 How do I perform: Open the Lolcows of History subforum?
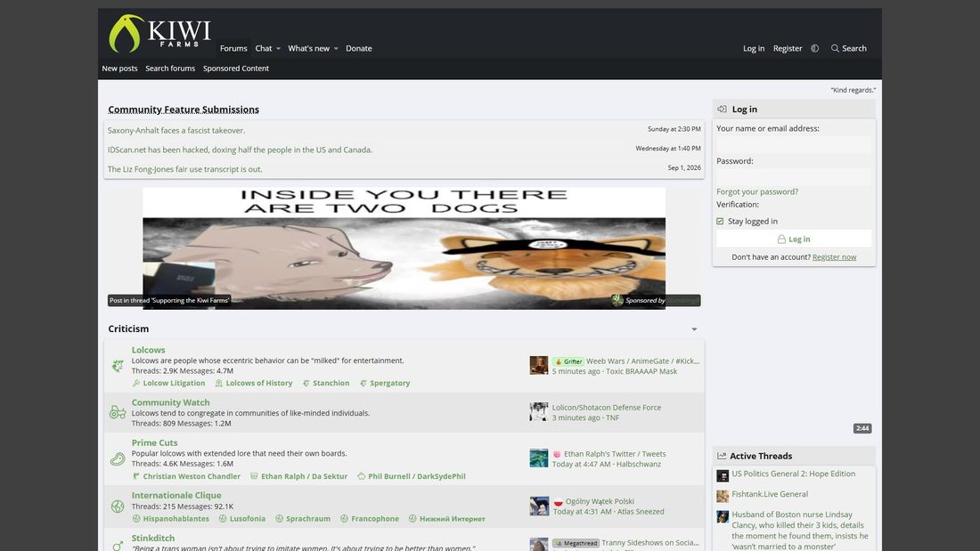click(258, 383)
